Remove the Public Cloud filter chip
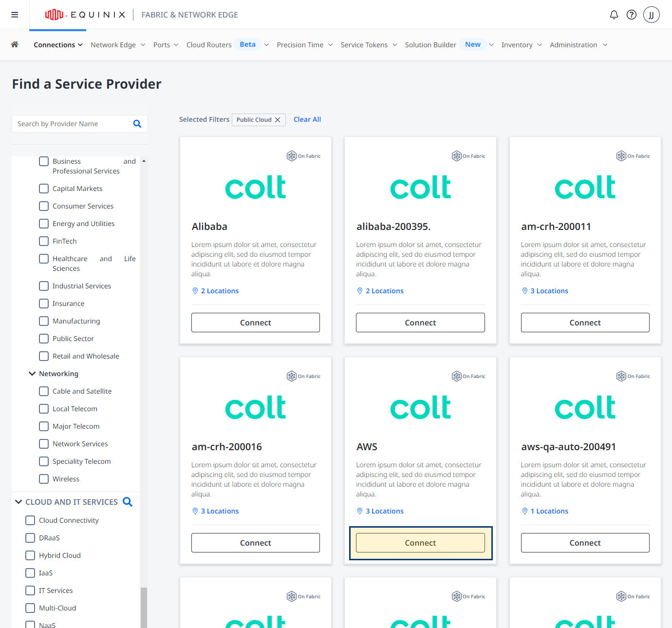This screenshot has height=628, width=672. coord(278,120)
